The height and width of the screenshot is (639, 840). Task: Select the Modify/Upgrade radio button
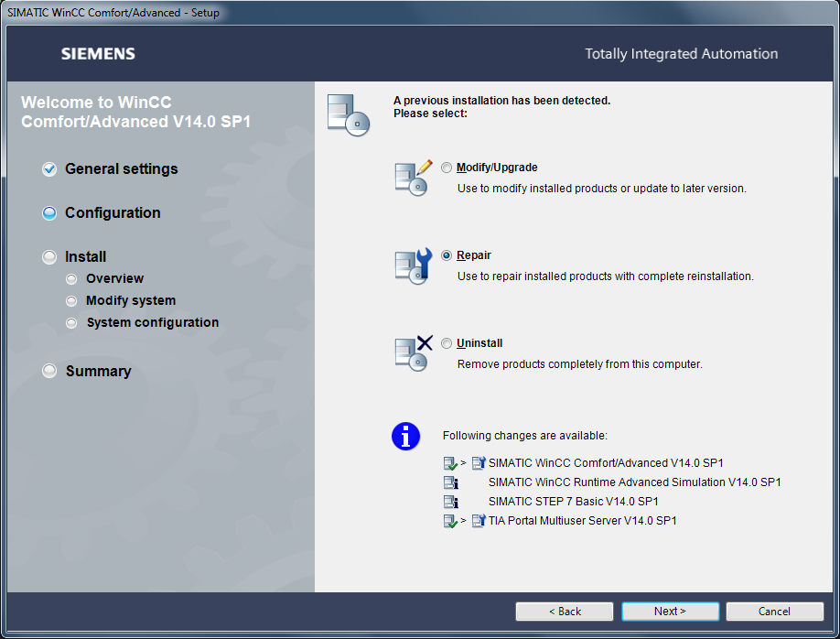(447, 168)
